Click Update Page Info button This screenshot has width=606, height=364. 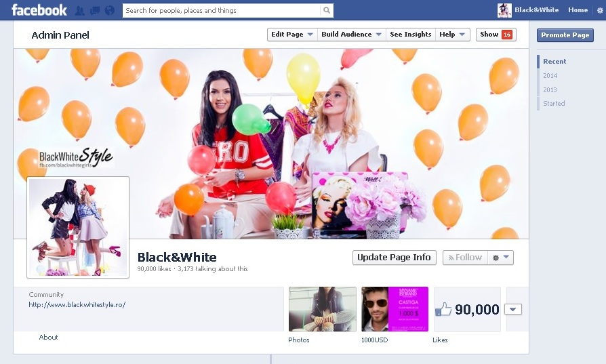[x=395, y=258]
